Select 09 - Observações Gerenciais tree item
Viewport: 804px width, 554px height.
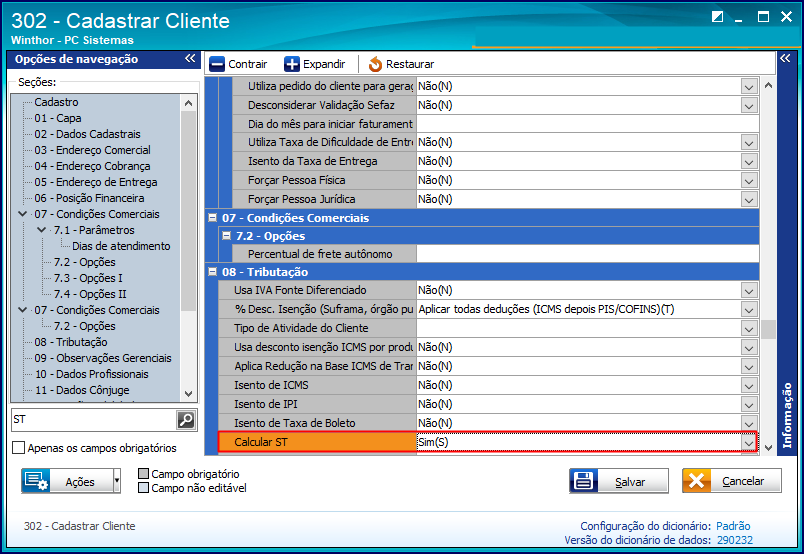pyautogui.click(x=103, y=358)
